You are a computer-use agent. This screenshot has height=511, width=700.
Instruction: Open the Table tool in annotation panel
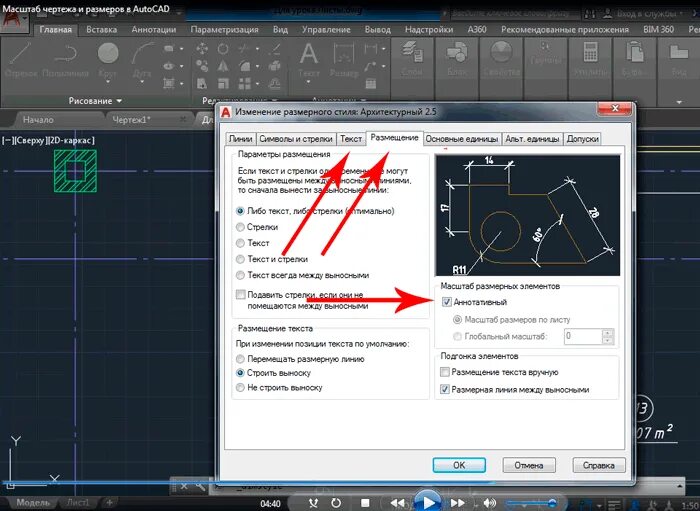(371, 84)
